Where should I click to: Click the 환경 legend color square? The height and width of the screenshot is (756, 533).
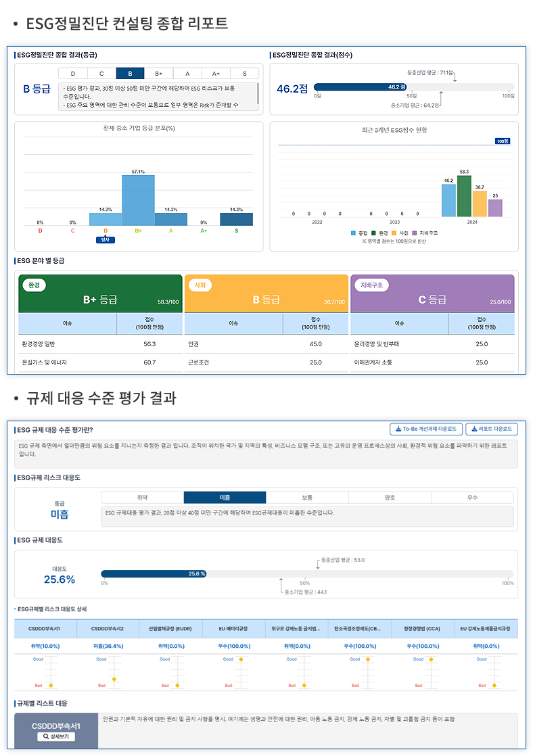coord(373,233)
